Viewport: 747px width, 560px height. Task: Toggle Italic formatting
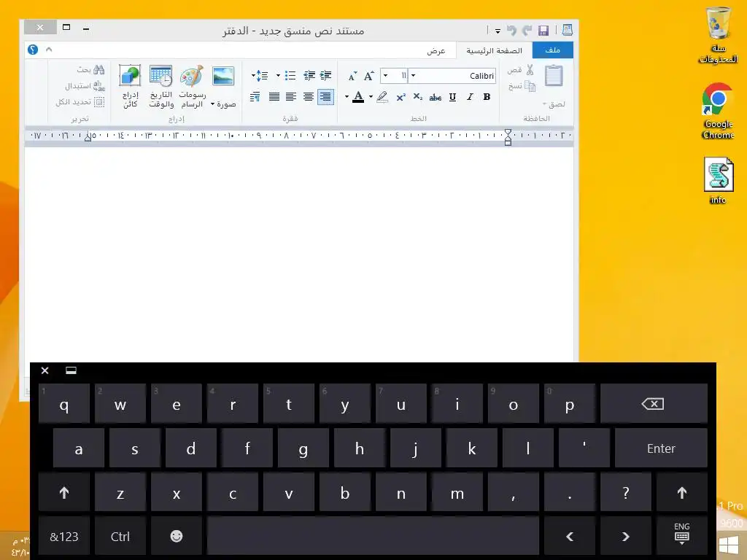click(470, 97)
